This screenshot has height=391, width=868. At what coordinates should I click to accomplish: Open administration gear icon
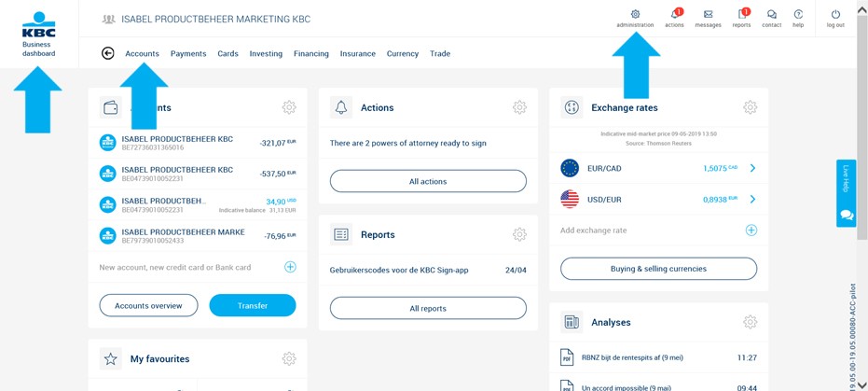(635, 14)
